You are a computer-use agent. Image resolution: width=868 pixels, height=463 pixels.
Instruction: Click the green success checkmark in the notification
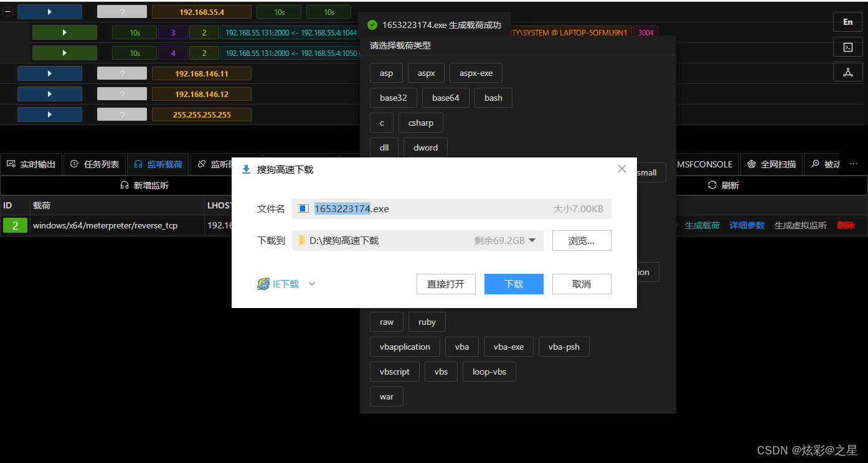[372, 25]
